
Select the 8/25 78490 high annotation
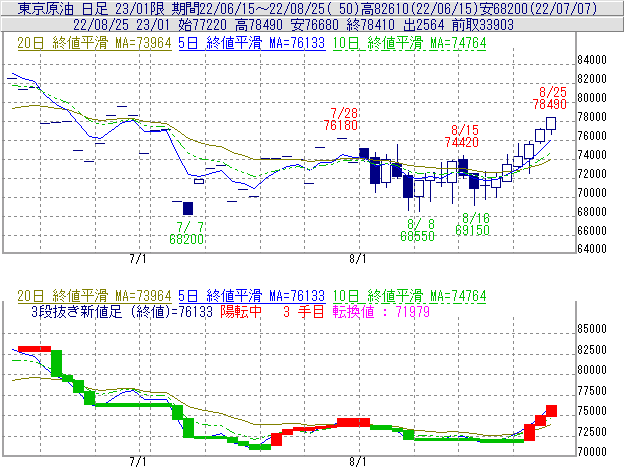550,98
